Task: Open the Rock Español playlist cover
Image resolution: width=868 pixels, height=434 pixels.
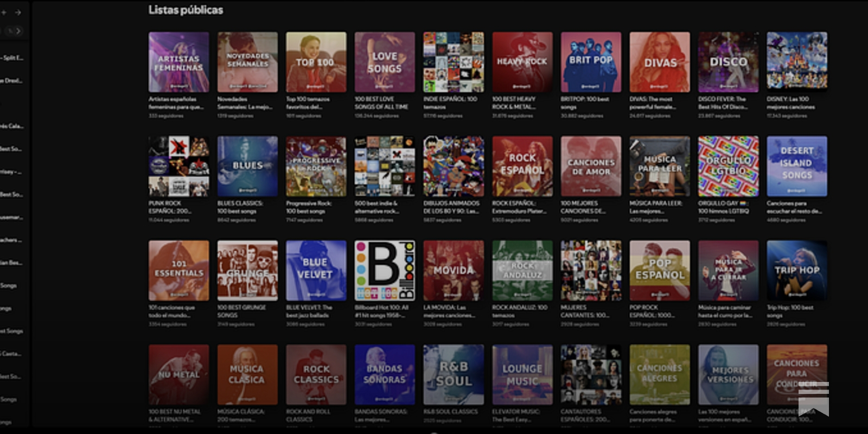Action: click(522, 166)
